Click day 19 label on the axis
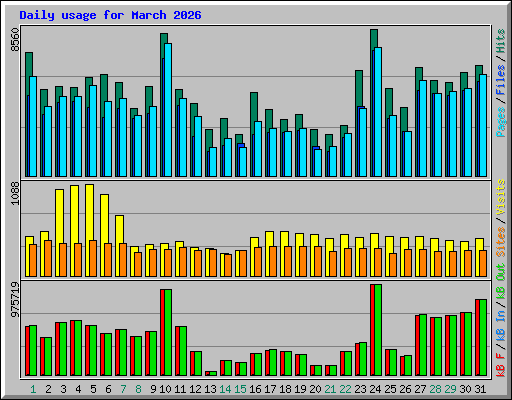This screenshot has height=400, width=512. click(x=300, y=389)
